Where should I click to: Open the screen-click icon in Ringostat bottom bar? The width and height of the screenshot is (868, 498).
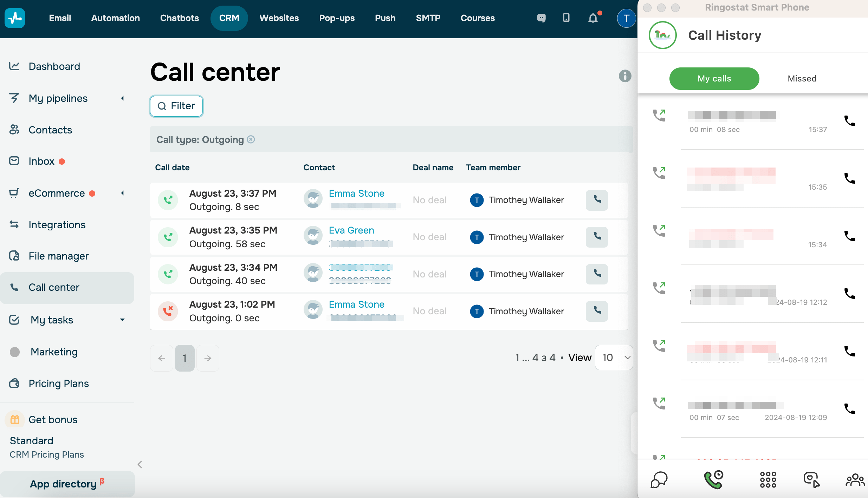(x=812, y=480)
